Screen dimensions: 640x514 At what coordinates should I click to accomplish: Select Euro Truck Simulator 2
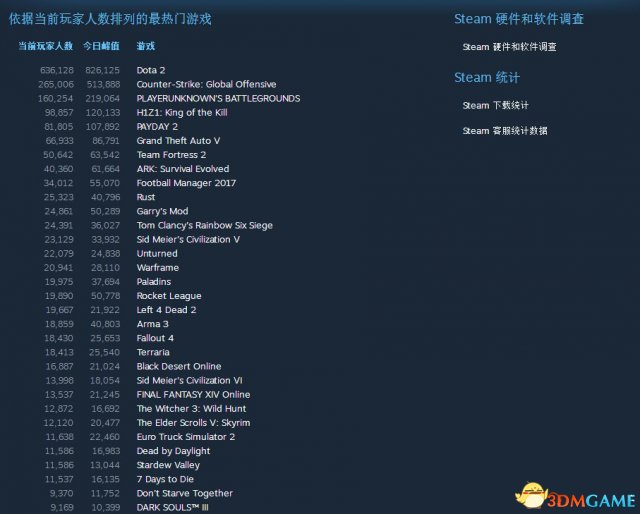point(186,436)
